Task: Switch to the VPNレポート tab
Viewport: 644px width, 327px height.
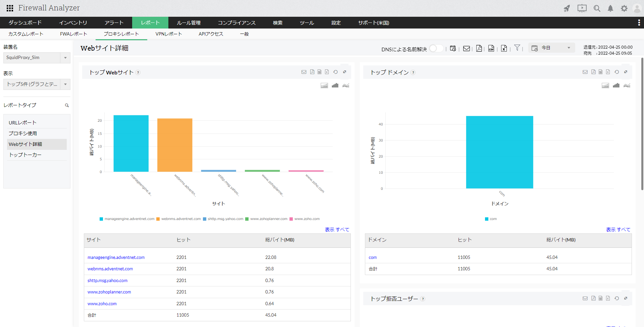Action: pos(168,34)
